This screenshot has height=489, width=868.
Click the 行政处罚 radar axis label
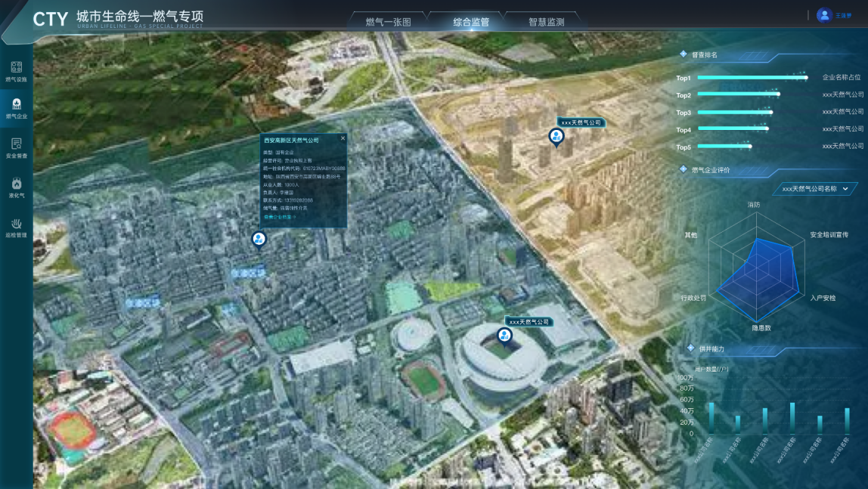pos(693,298)
